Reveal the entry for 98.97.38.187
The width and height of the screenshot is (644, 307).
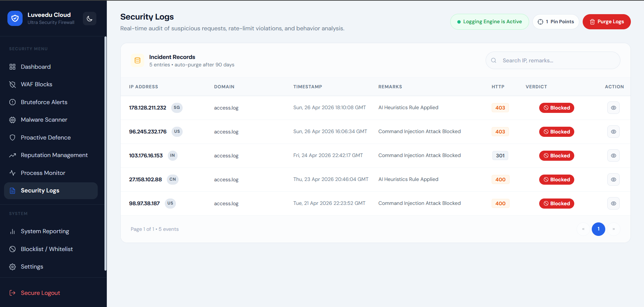click(613, 203)
